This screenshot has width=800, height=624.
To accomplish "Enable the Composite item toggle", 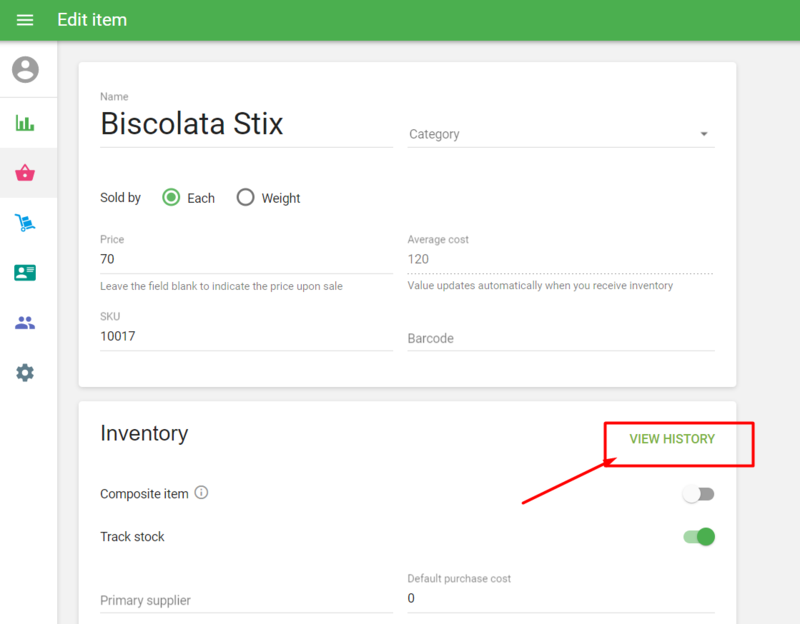I will click(698, 494).
